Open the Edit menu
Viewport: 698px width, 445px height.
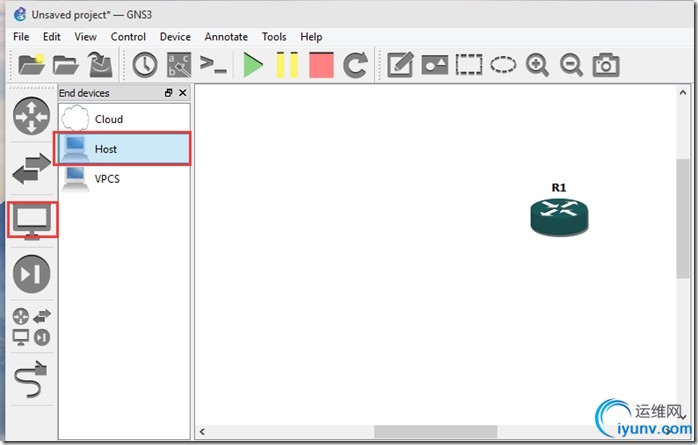pos(52,36)
